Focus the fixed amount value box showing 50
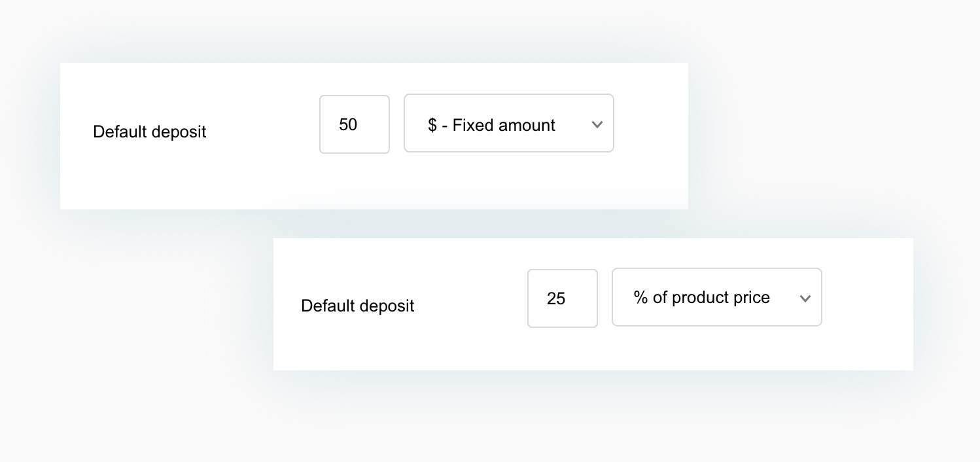980x462 pixels. [355, 124]
